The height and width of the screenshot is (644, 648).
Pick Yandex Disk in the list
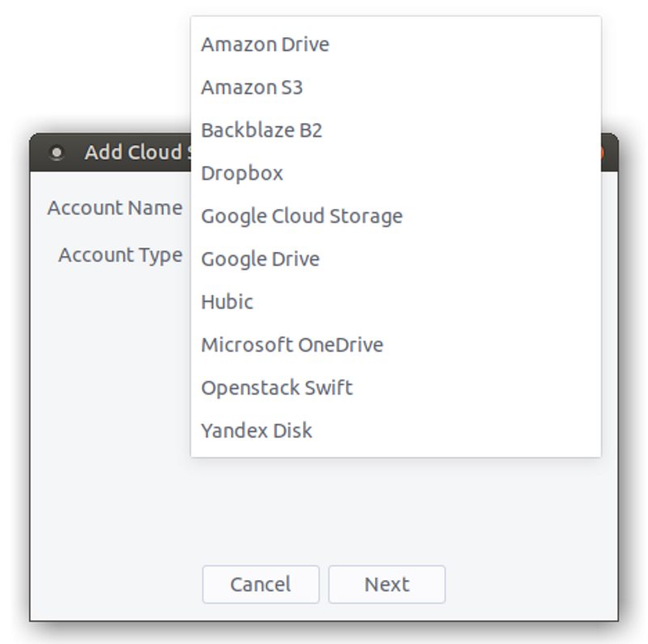[x=256, y=430]
